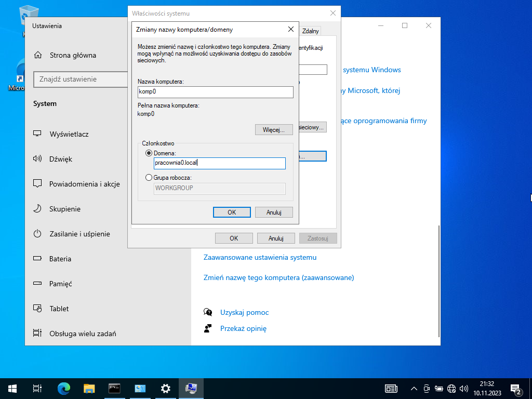Click Anuluj in Właściwości systemu window
Screen dimensions: 532x399
coord(276,238)
